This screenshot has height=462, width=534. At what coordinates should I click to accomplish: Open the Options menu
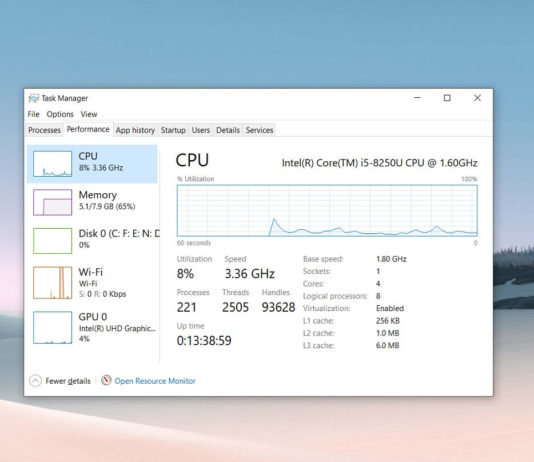click(x=60, y=114)
